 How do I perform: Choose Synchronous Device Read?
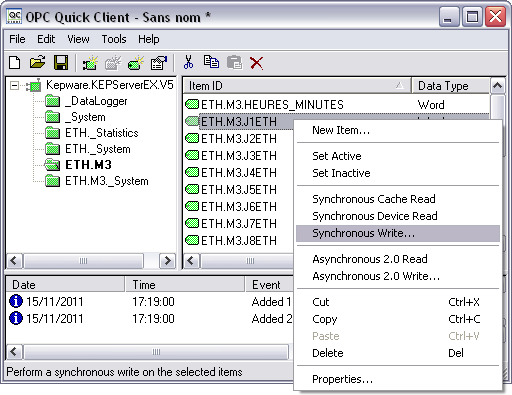tap(398, 216)
